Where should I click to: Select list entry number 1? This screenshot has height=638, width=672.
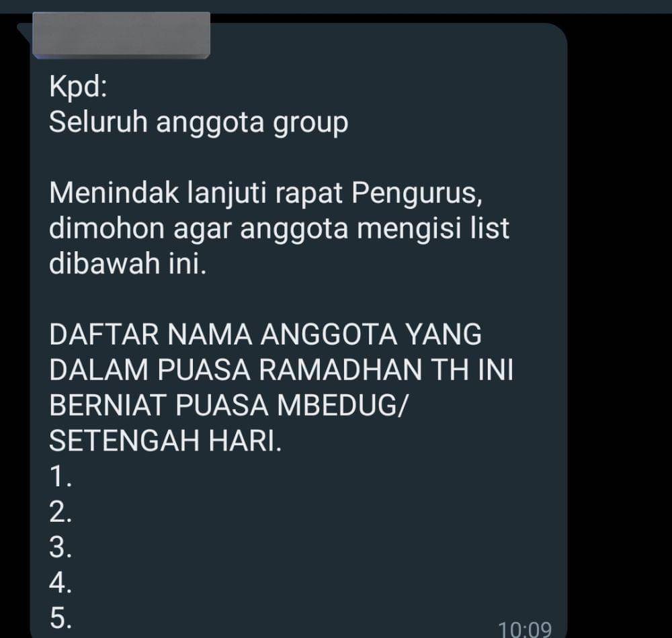(x=60, y=477)
